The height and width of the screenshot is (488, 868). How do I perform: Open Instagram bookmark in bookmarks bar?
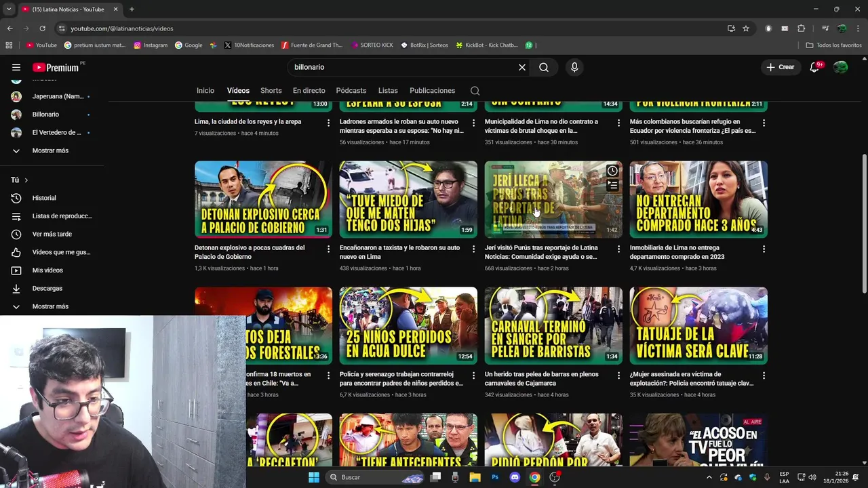point(151,45)
